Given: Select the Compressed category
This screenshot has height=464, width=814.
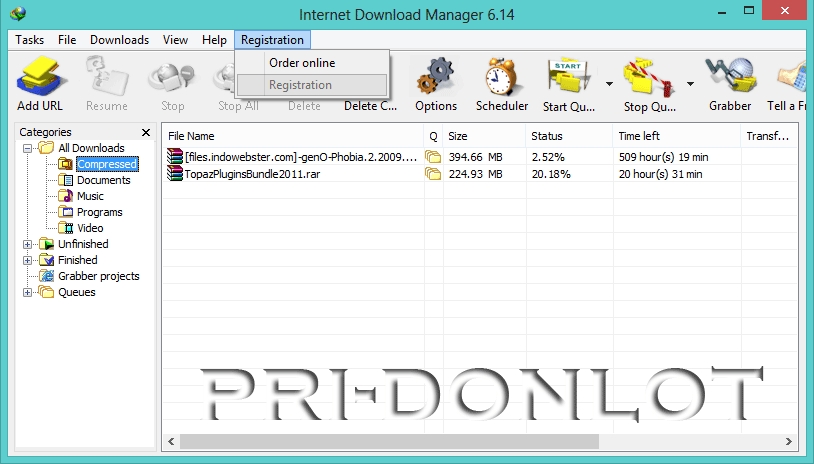Looking at the screenshot, I should [x=107, y=164].
